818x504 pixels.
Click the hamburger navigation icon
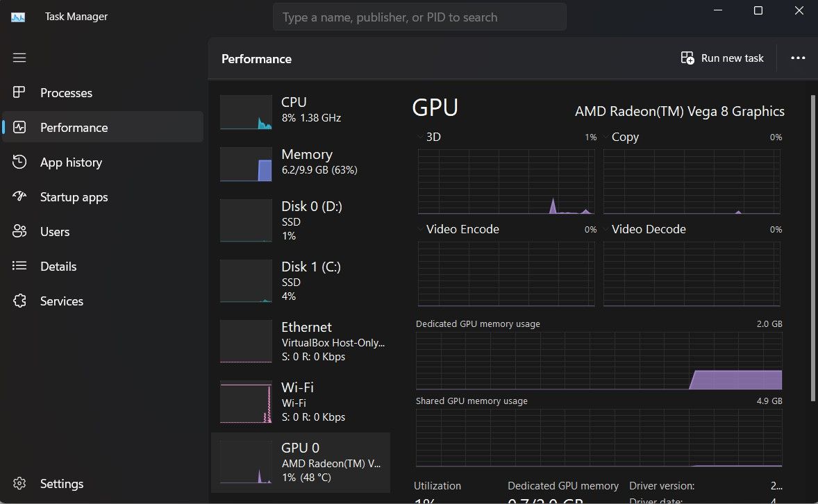coord(19,58)
